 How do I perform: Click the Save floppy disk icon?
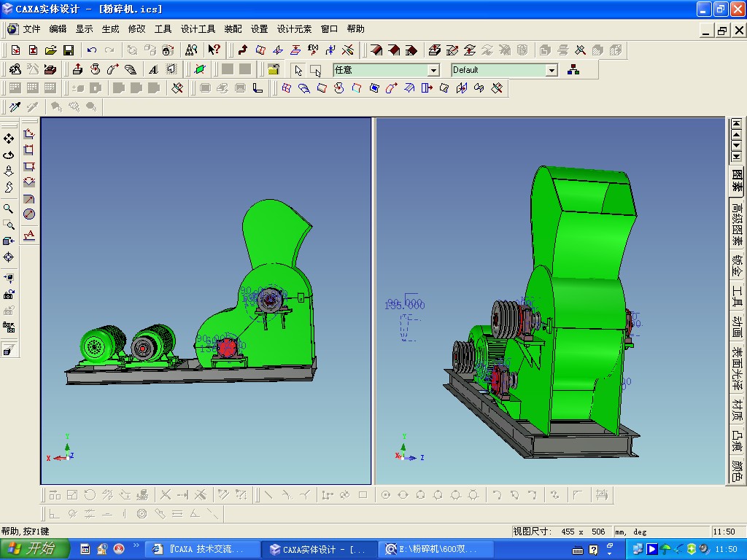pyautogui.click(x=69, y=50)
